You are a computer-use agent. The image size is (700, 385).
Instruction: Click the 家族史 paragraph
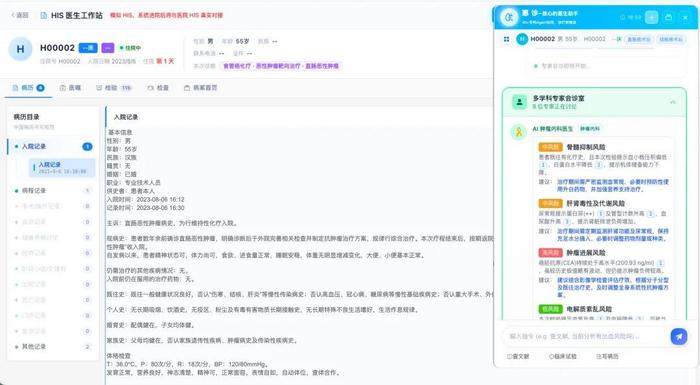pyautogui.click(x=202, y=340)
